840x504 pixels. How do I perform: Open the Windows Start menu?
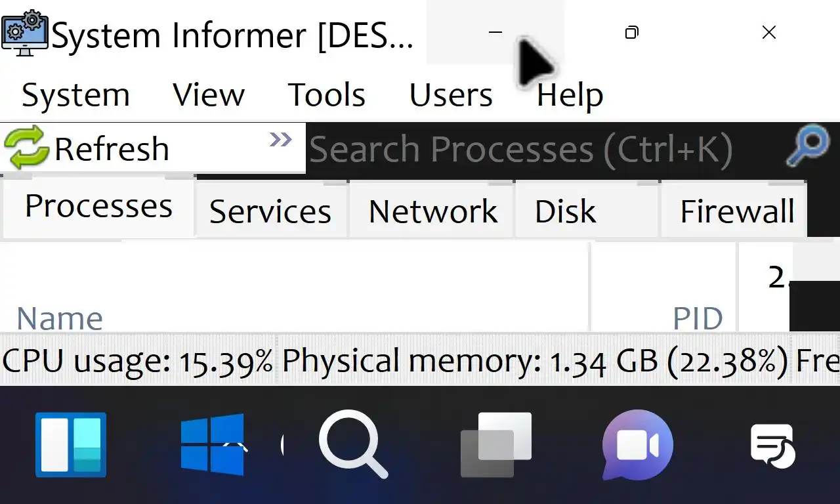[x=212, y=444]
